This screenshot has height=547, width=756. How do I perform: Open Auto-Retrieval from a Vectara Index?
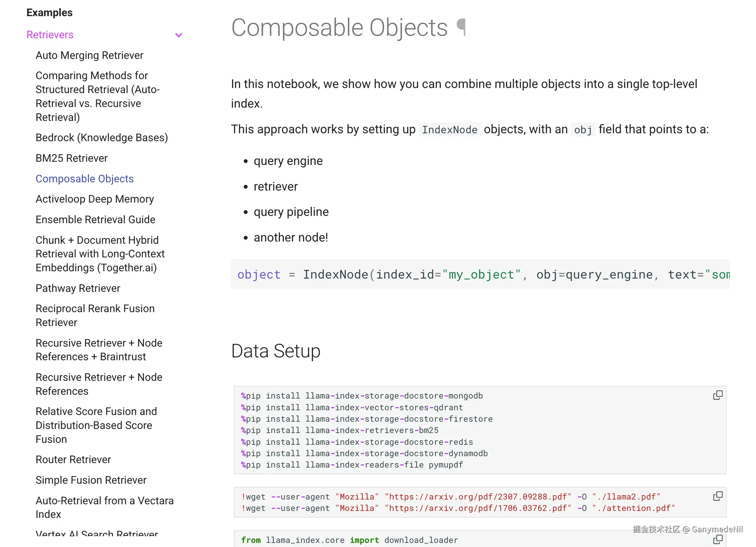tap(104, 507)
